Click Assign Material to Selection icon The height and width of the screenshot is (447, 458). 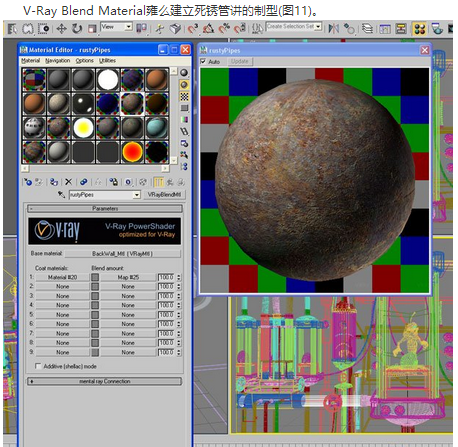coord(54,182)
